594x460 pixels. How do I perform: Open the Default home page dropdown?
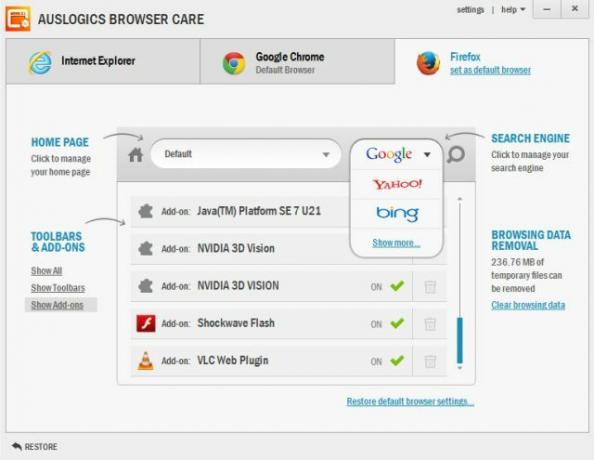point(246,154)
